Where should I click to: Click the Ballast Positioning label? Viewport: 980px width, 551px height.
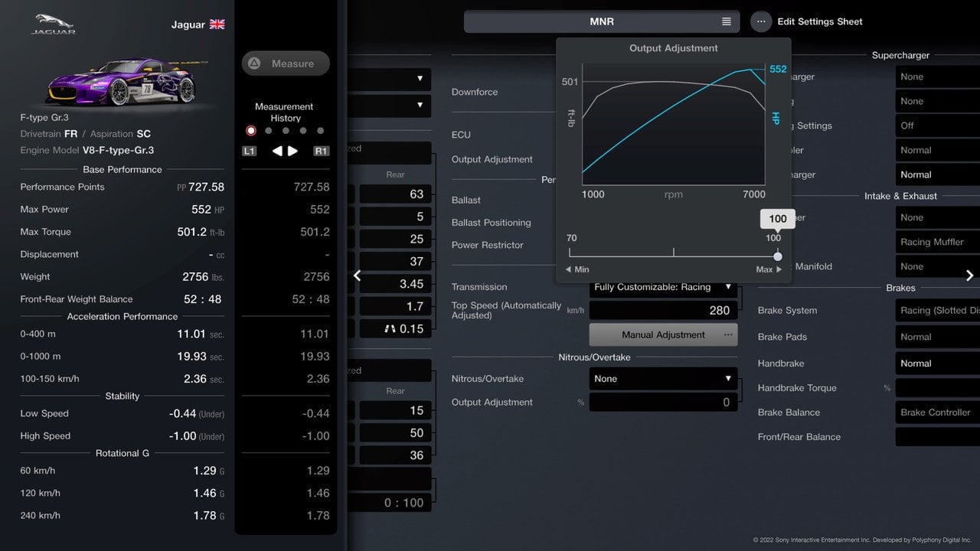point(491,223)
